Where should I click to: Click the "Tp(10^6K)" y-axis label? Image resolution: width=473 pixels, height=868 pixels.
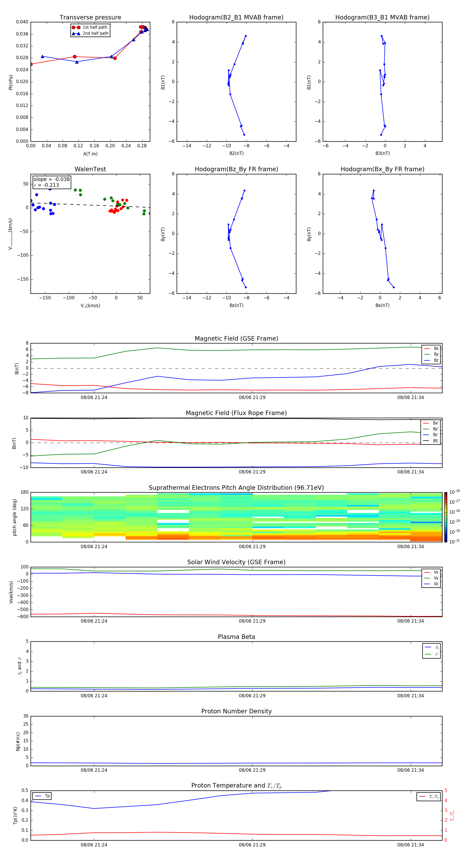click(15, 815)
